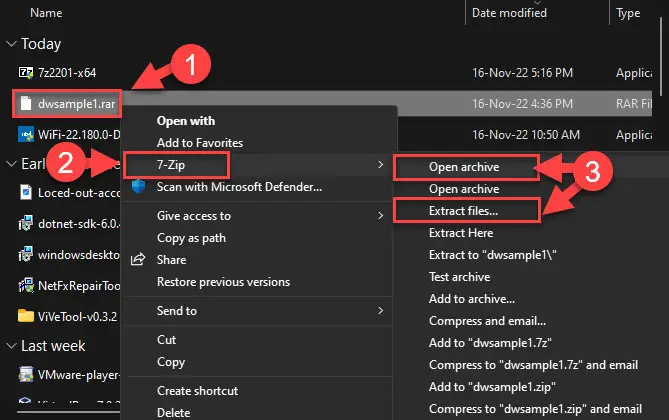Click the Loced-out-acc document icon
The image size is (669, 420).
pyautogui.click(x=26, y=192)
